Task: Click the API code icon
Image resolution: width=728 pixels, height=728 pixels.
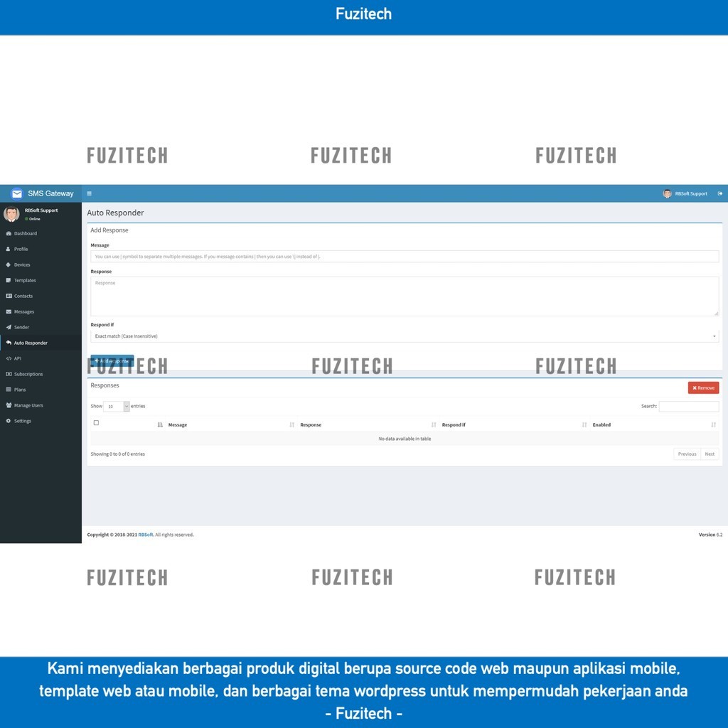Action: pos(9,358)
